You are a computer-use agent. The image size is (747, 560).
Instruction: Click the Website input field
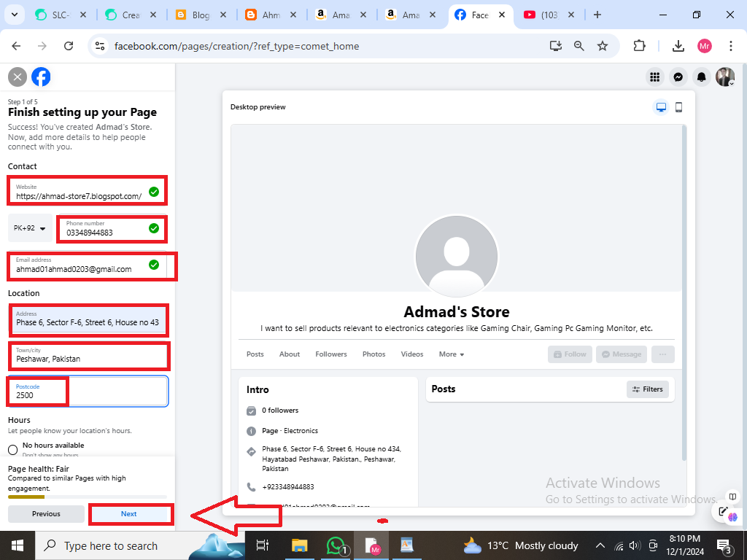(x=88, y=192)
